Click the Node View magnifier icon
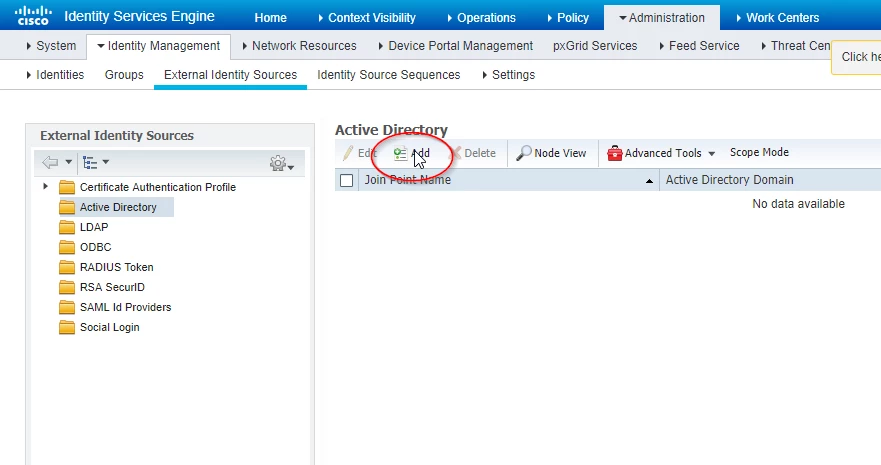This screenshot has width=881, height=465. [524, 153]
